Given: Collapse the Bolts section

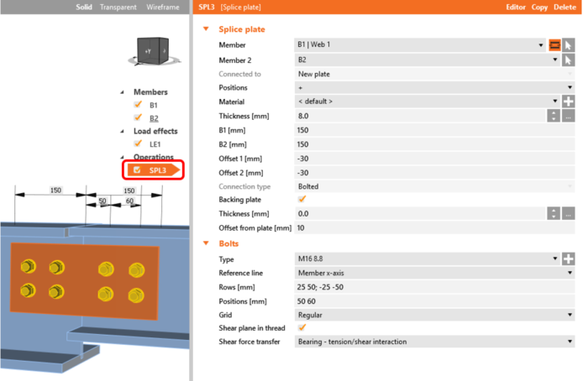Looking at the screenshot, I should [x=206, y=243].
